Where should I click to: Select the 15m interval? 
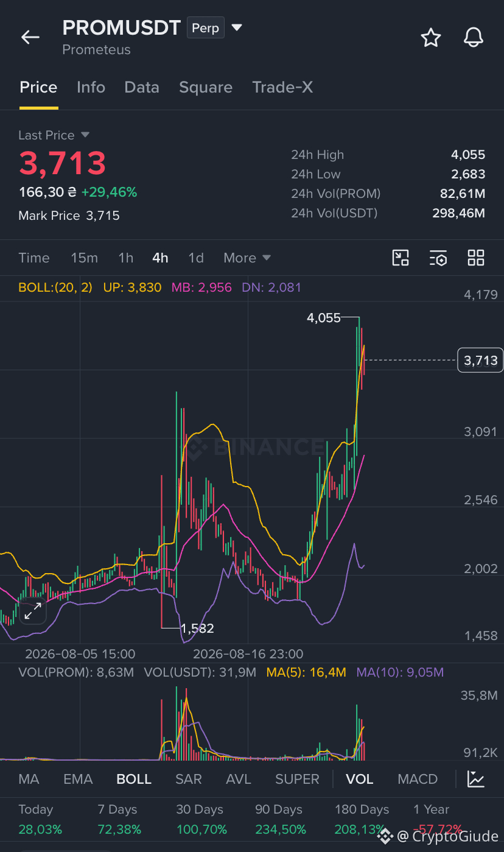(x=84, y=258)
